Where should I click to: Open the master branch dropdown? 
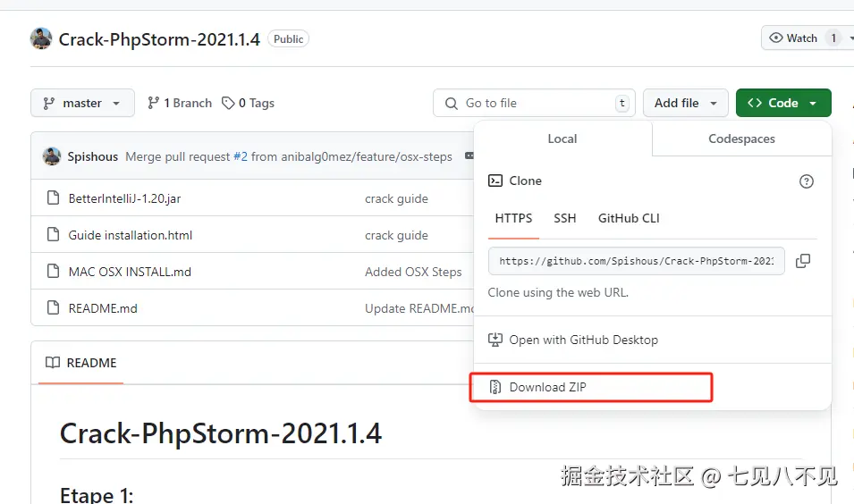coord(82,103)
